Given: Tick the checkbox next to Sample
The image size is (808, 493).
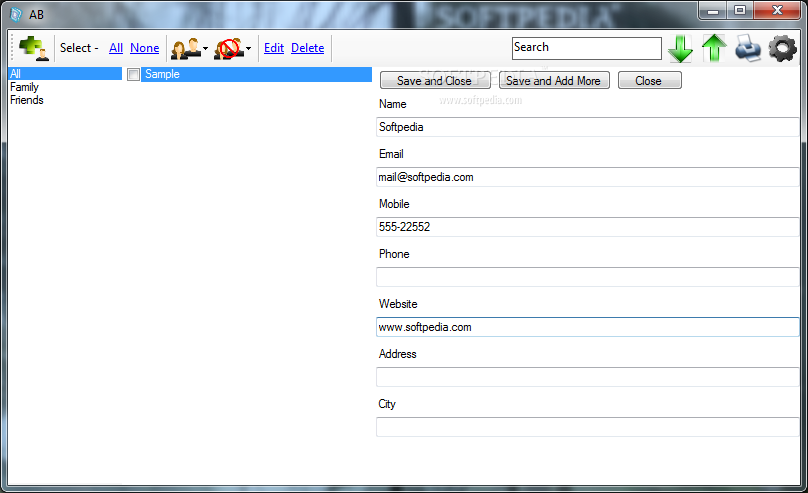Looking at the screenshot, I should coord(133,74).
